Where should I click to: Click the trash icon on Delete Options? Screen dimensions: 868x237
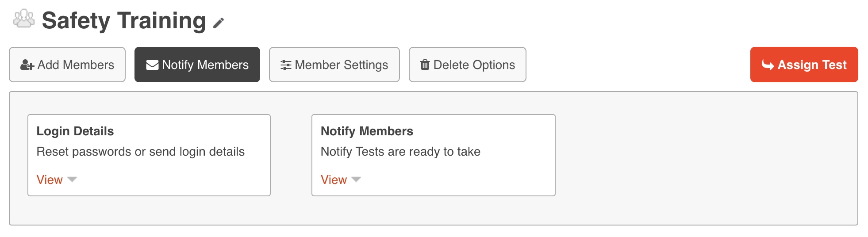coord(425,65)
